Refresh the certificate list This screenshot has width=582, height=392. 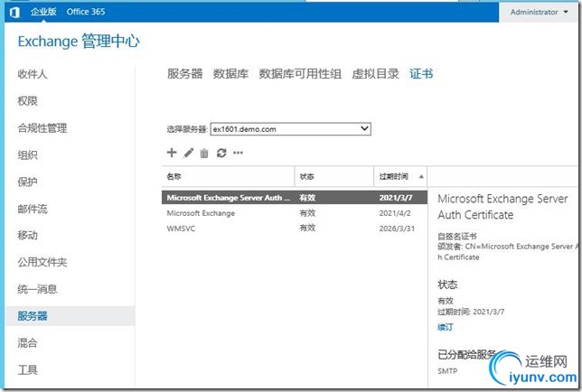221,153
